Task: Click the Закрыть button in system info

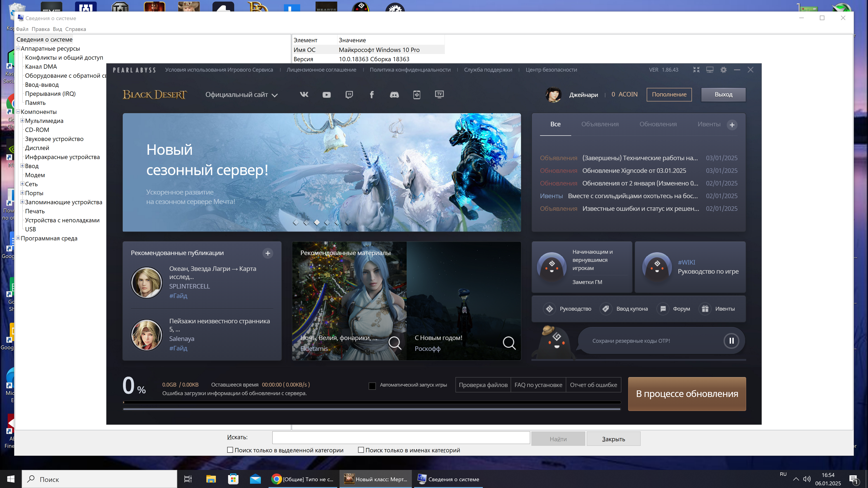Action: click(x=613, y=439)
